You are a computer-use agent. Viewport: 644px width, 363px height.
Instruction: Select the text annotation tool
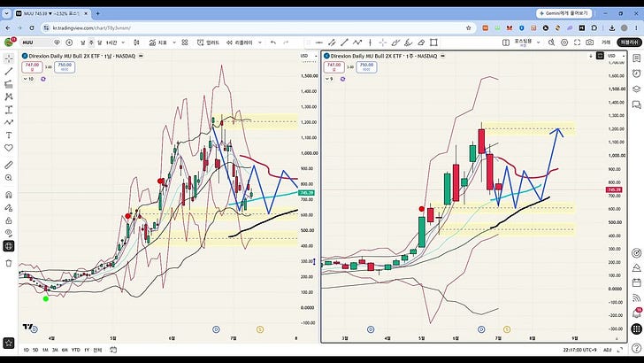point(9,135)
